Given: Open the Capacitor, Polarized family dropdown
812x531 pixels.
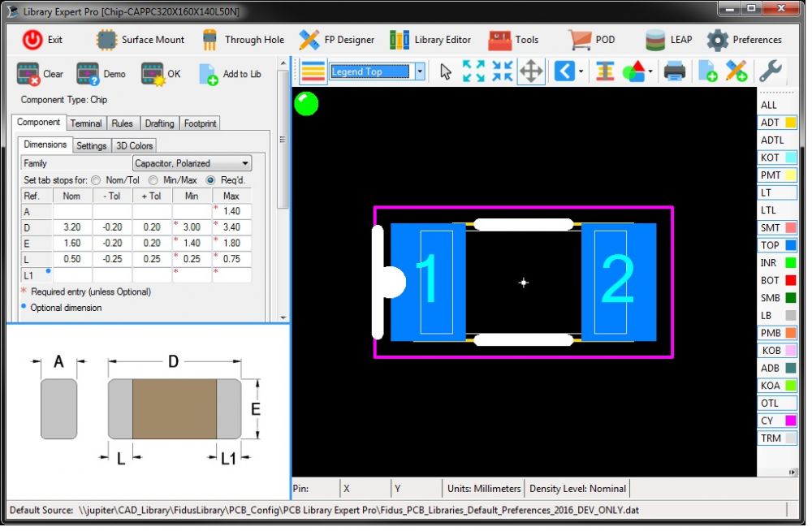Looking at the screenshot, I should [x=245, y=163].
